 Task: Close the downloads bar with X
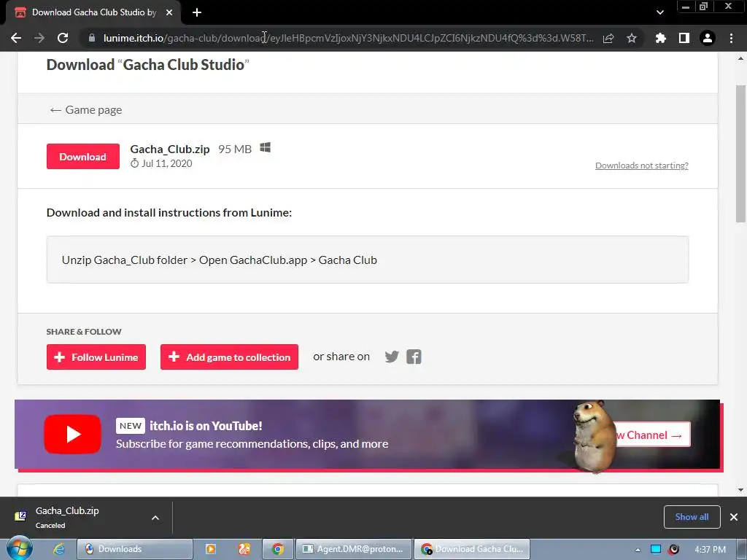click(734, 517)
